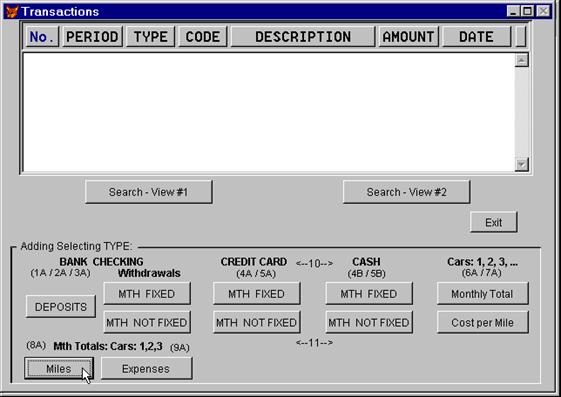Click the AMOUNT column header
561x397 pixels.
[x=408, y=36]
